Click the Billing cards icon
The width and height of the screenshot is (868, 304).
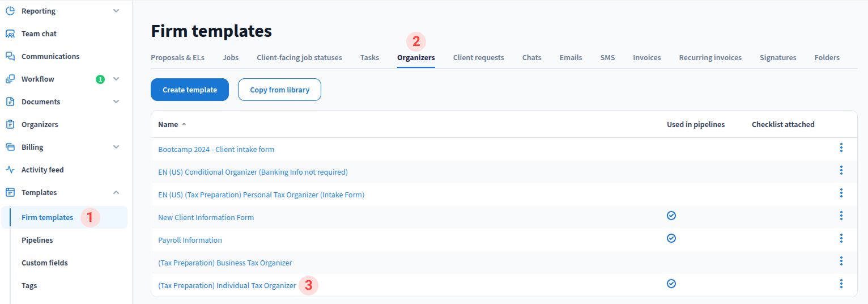tap(10, 147)
